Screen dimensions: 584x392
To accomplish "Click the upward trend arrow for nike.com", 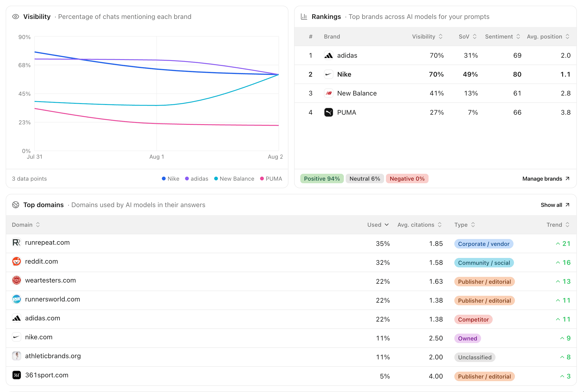I will pyautogui.click(x=562, y=339).
